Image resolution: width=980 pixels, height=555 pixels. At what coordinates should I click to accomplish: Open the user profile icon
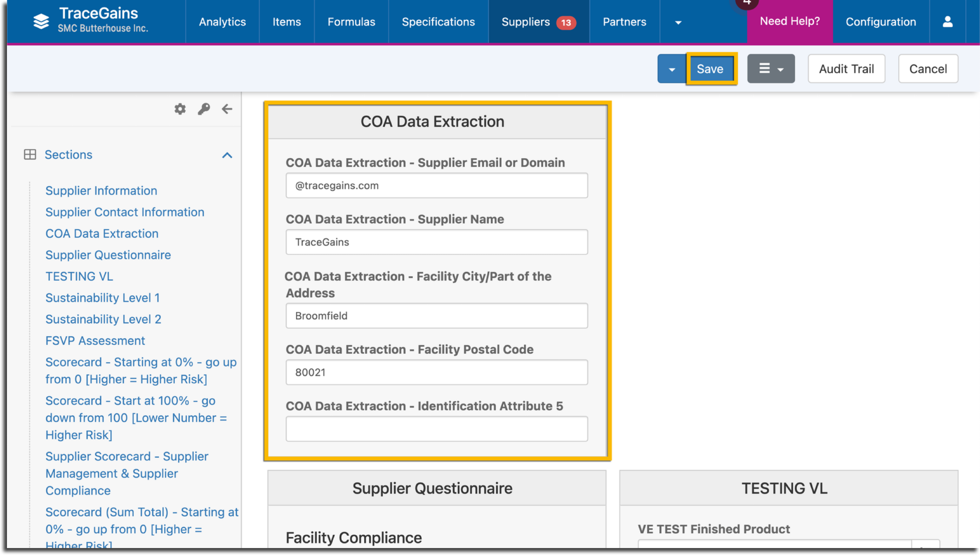click(947, 22)
